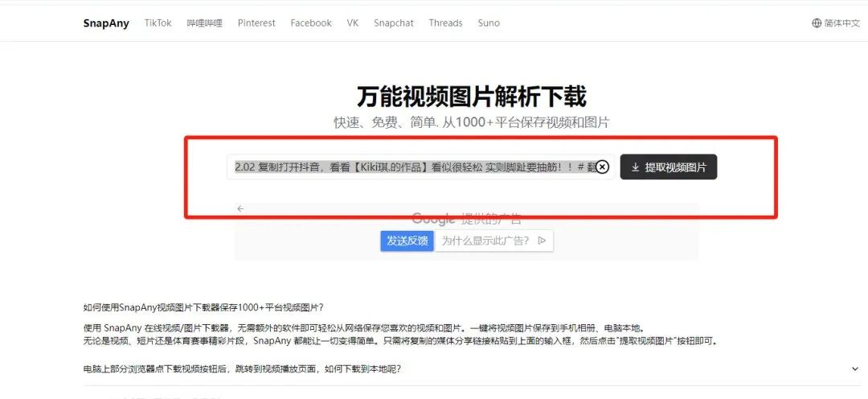The height and width of the screenshot is (399, 868).
Task: Open the Facebook nav item
Action: [311, 23]
